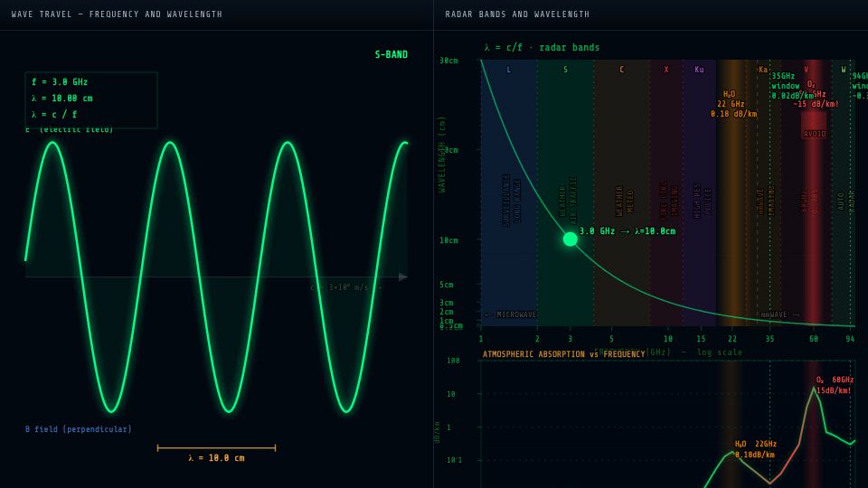Screen dimensions: 868x488
Task: Click the 5cm wavelength axis tick
Action: (x=446, y=285)
